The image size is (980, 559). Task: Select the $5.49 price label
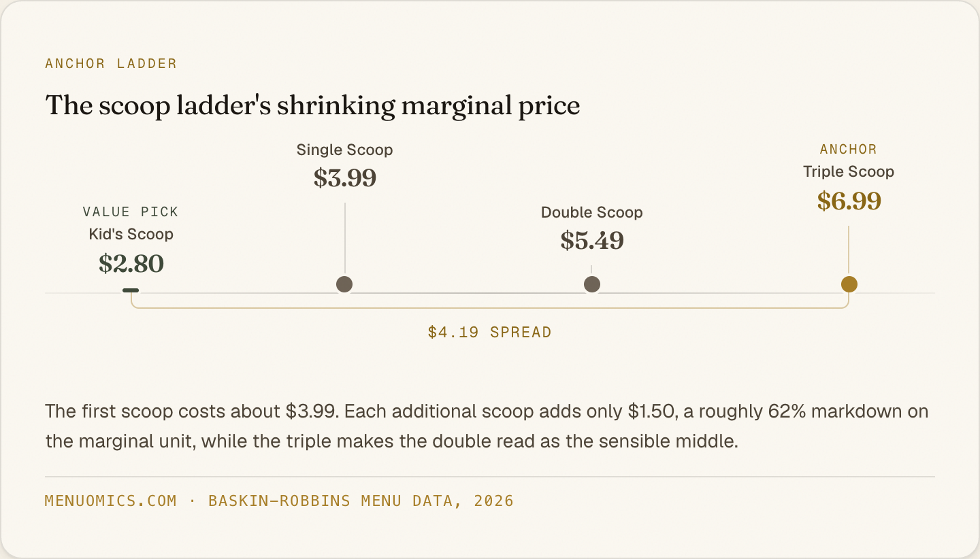pyautogui.click(x=592, y=241)
